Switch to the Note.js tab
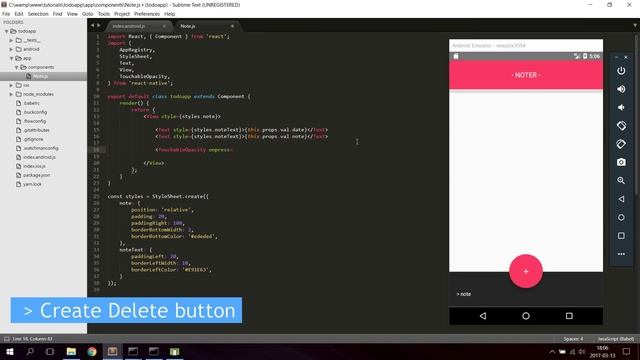The image size is (640, 360). [188, 26]
